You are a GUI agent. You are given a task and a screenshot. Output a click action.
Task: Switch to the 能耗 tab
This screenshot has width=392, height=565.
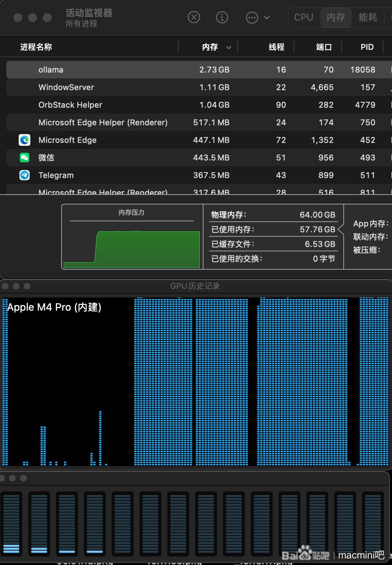[368, 17]
